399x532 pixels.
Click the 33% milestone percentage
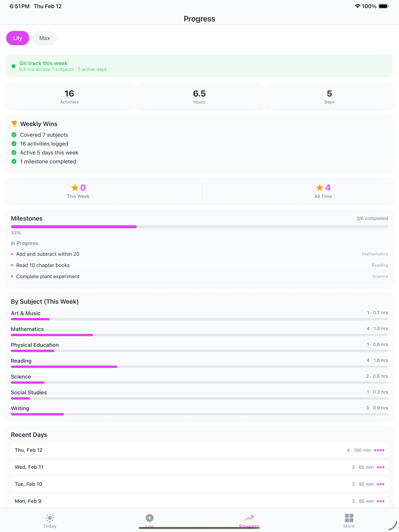(x=16, y=233)
